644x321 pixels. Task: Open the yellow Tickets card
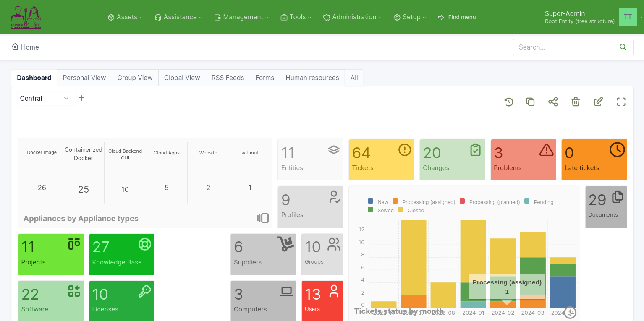(381, 160)
